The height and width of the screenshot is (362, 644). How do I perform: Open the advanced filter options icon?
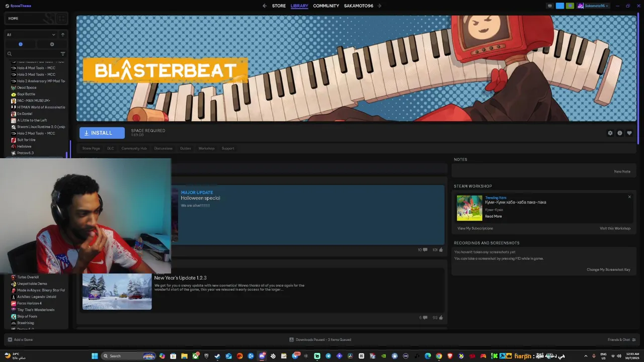[x=63, y=54]
